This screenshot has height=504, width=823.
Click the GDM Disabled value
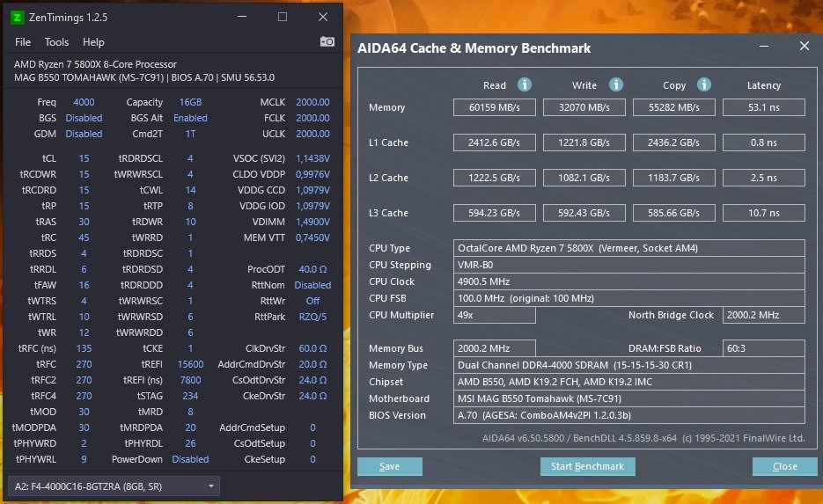(x=84, y=134)
